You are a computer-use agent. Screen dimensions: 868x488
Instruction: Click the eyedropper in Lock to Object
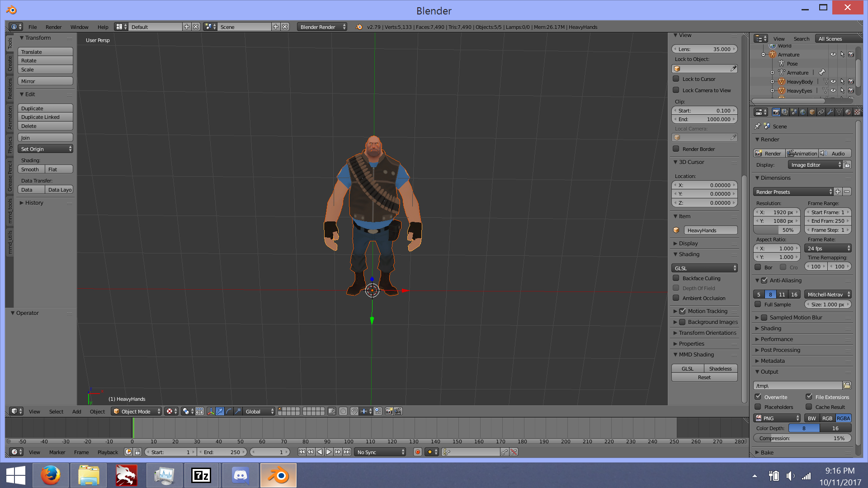click(733, 69)
